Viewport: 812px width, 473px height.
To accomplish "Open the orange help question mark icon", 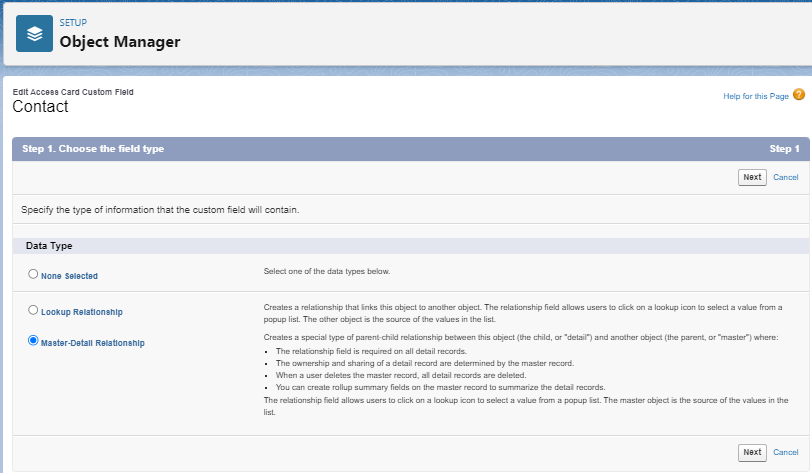I will coord(799,95).
